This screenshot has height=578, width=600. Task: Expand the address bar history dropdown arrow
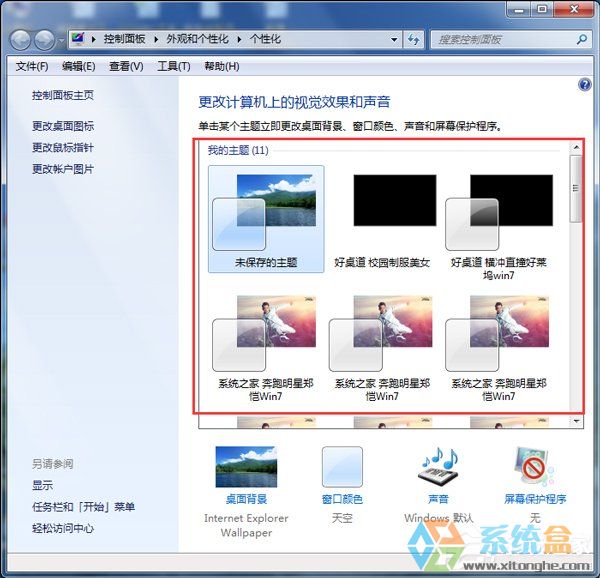(x=394, y=39)
